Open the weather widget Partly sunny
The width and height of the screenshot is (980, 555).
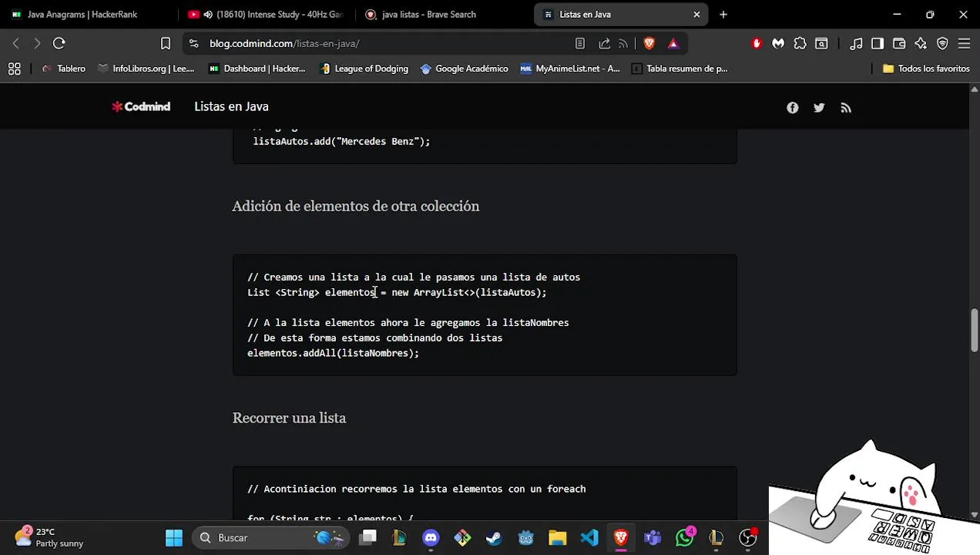[49, 537]
